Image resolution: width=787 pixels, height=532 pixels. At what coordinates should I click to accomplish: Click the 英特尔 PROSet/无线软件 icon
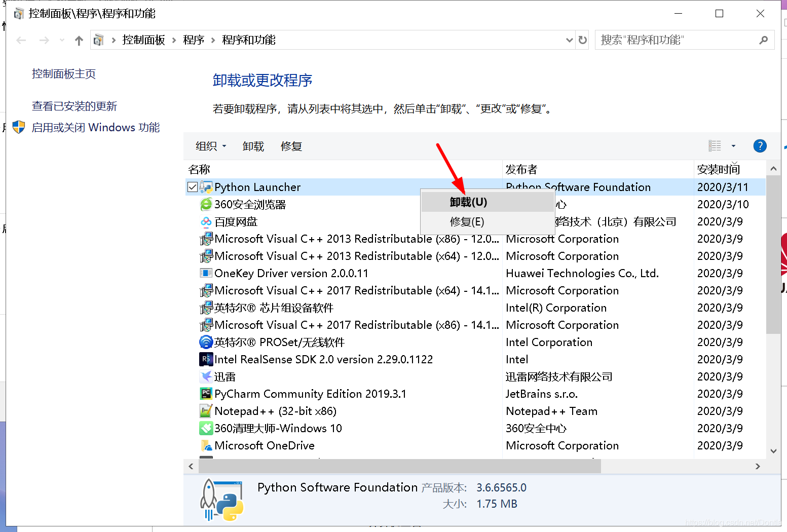[206, 342]
